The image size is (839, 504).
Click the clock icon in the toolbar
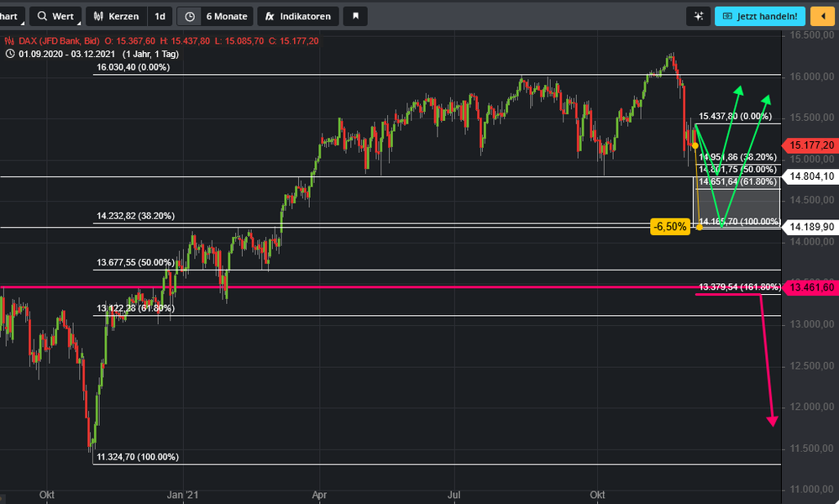[x=191, y=16]
